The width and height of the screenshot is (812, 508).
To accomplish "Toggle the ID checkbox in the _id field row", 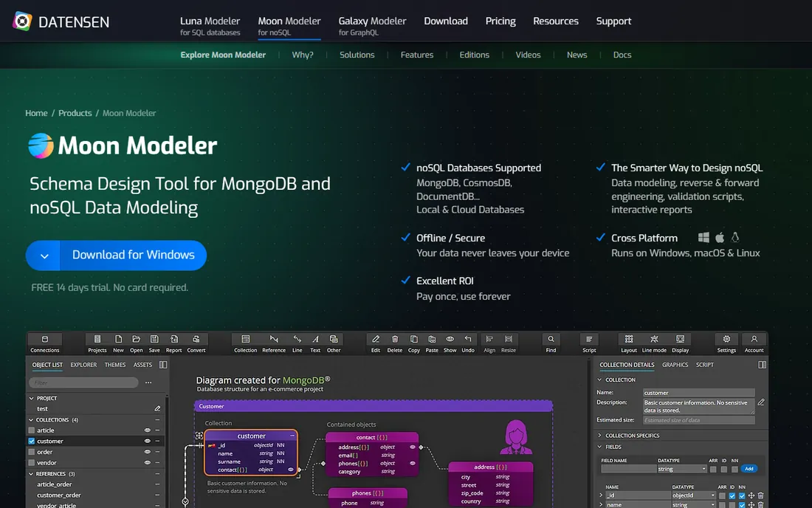I will click(732, 495).
